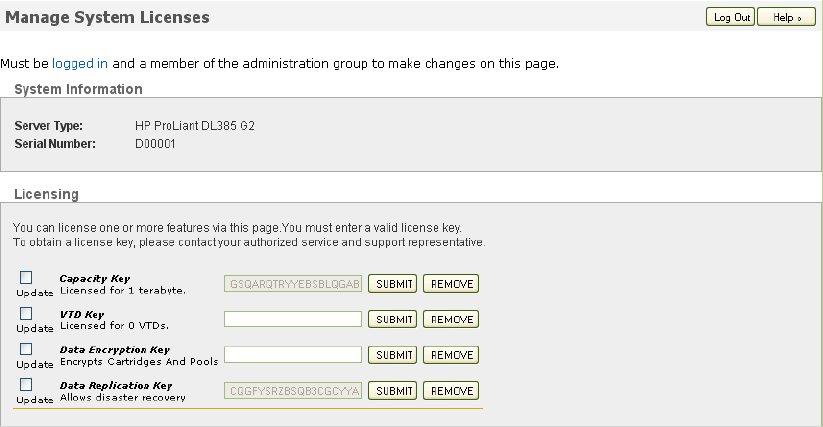
Task: Remove the Data Replication Key
Action: pos(451,390)
